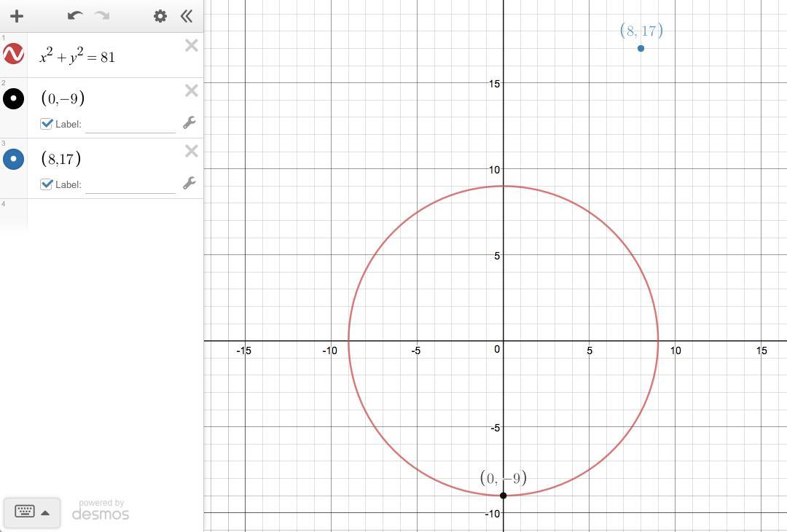Click label text field for (0,-9)
This screenshot has width=787, height=532.
click(x=130, y=125)
